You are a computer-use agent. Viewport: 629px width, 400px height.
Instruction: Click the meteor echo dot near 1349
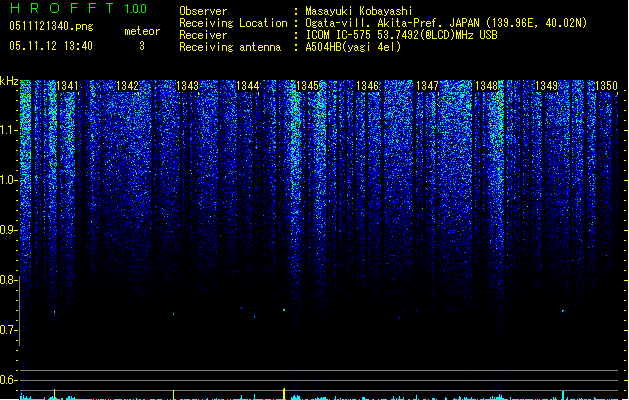tap(563, 311)
